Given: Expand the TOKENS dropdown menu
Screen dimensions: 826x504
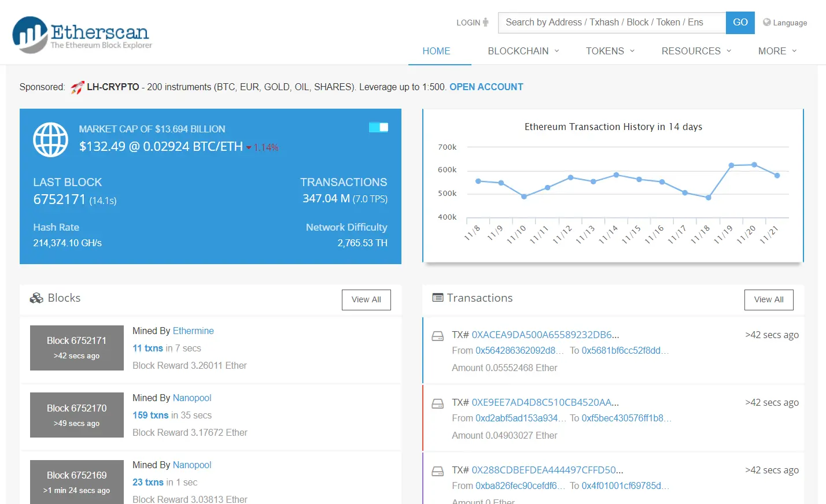Looking at the screenshot, I should point(610,51).
